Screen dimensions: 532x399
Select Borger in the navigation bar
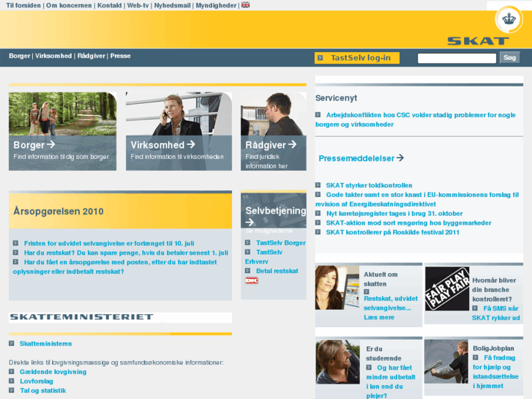pyautogui.click(x=19, y=56)
